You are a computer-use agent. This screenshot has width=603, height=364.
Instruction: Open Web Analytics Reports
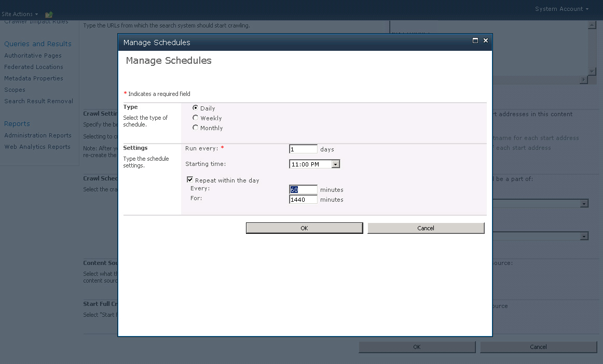tap(37, 147)
